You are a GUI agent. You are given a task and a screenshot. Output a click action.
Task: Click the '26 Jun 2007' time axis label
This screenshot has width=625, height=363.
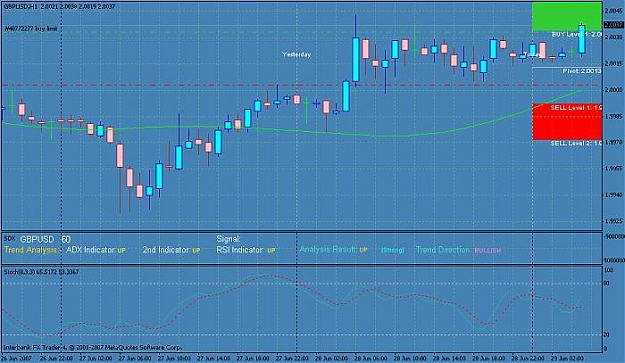click(x=16, y=359)
